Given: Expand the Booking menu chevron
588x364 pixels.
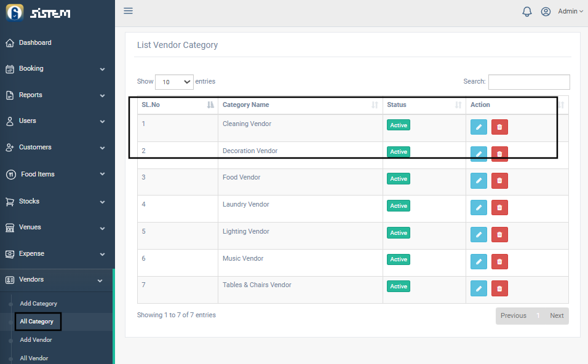Looking at the screenshot, I should pos(102,69).
